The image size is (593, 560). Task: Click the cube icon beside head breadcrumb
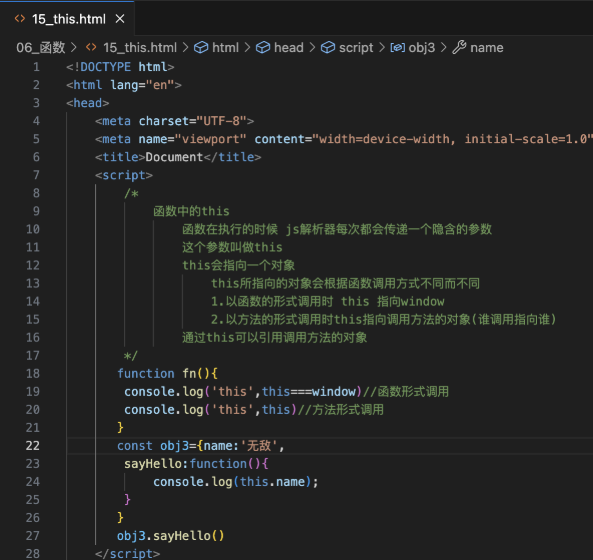click(263, 48)
